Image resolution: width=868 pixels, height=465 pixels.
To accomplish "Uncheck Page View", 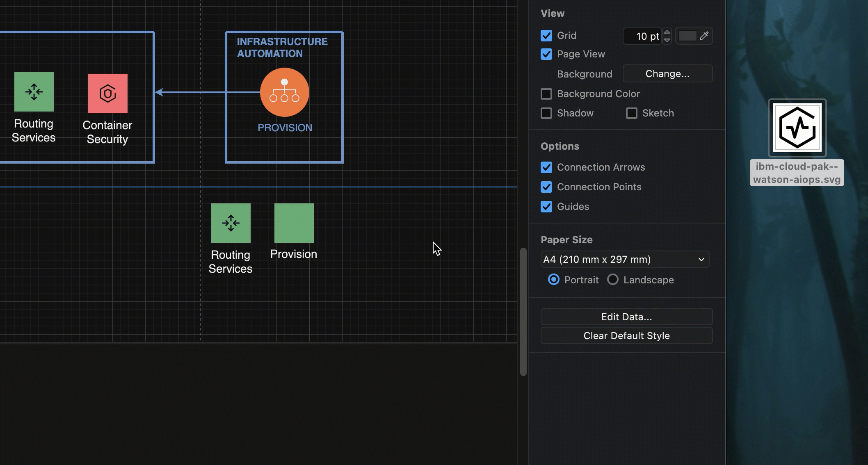I will (546, 54).
